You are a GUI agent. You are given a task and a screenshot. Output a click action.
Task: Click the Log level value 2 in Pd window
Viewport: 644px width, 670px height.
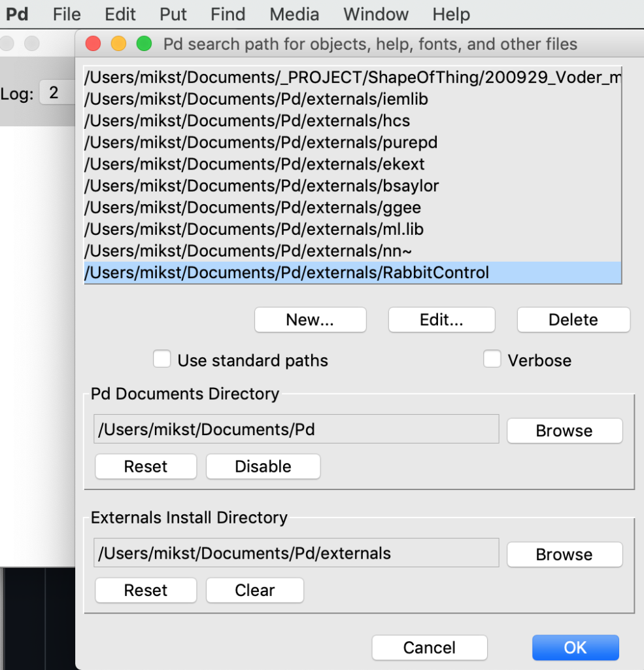click(57, 92)
